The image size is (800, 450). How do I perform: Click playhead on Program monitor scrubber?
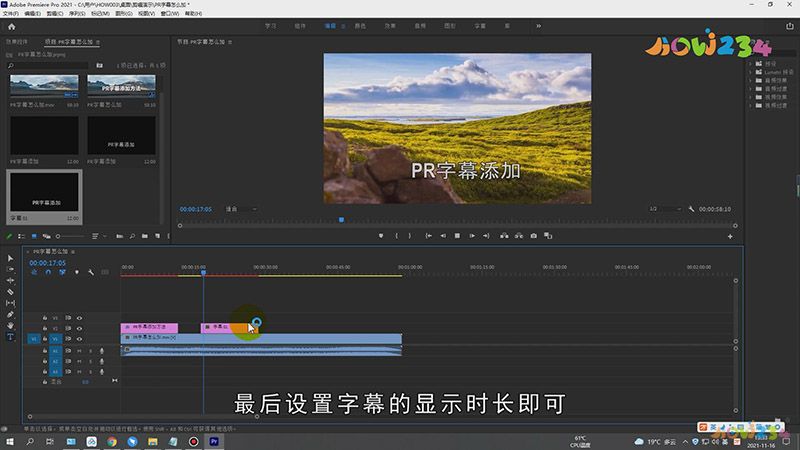341,220
